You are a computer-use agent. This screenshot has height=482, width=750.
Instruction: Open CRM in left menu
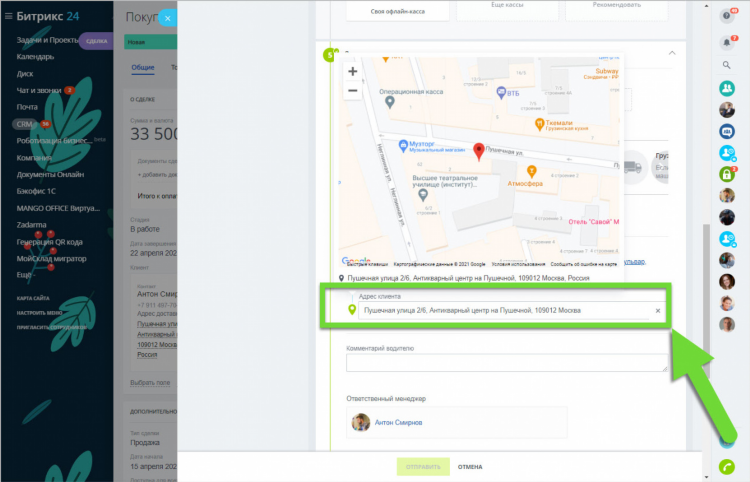pos(24,124)
